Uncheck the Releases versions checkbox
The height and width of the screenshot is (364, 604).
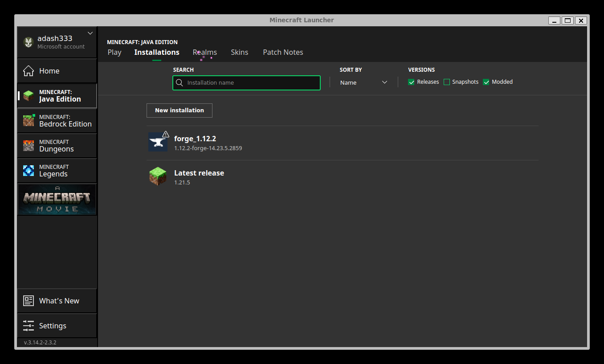click(x=411, y=82)
